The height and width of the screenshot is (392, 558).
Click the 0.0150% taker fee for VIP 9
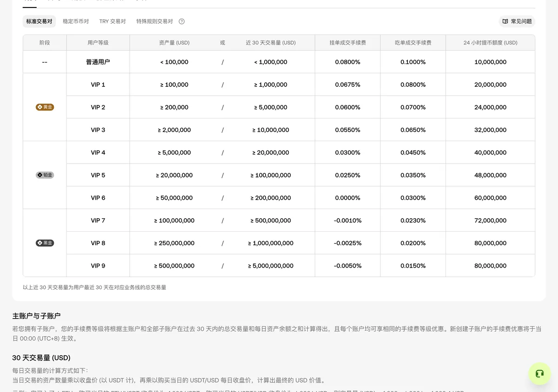[413, 266]
